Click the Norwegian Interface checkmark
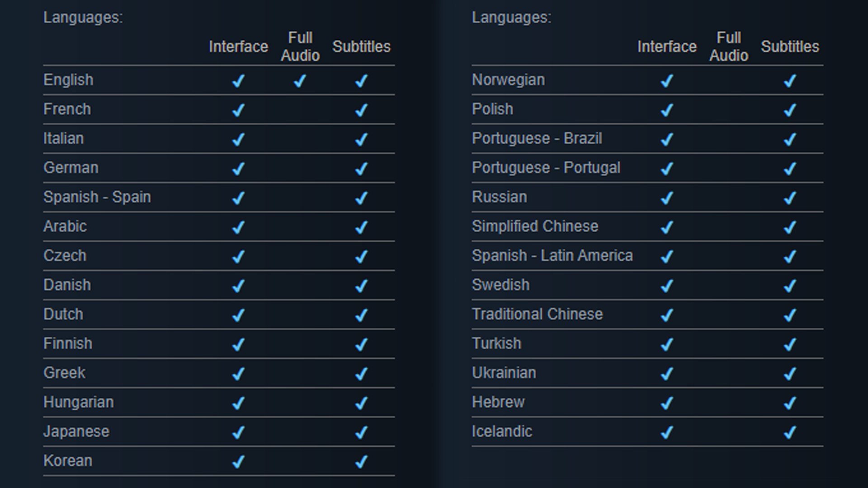 pyautogui.click(x=667, y=81)
